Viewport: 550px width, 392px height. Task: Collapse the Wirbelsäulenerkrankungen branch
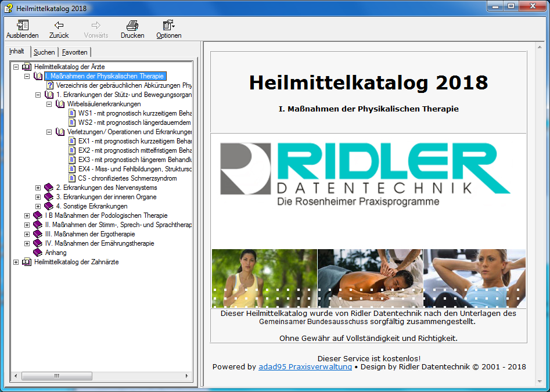click(x=49, y=104)
